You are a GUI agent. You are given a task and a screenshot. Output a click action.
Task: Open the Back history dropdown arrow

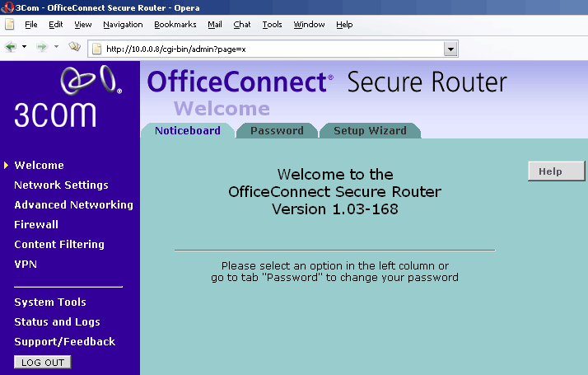(x=25, y=47)
